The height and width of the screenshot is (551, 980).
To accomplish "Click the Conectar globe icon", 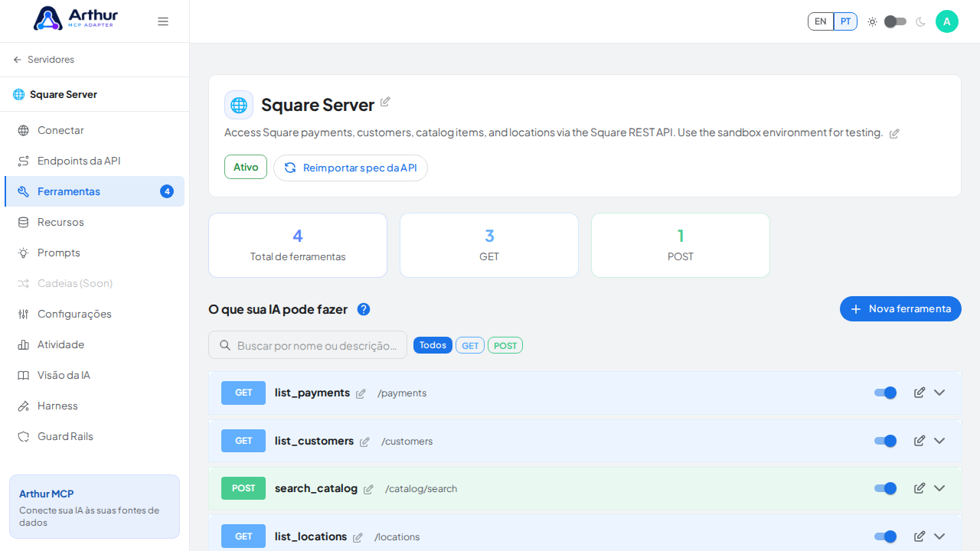I will pos(24,131).
